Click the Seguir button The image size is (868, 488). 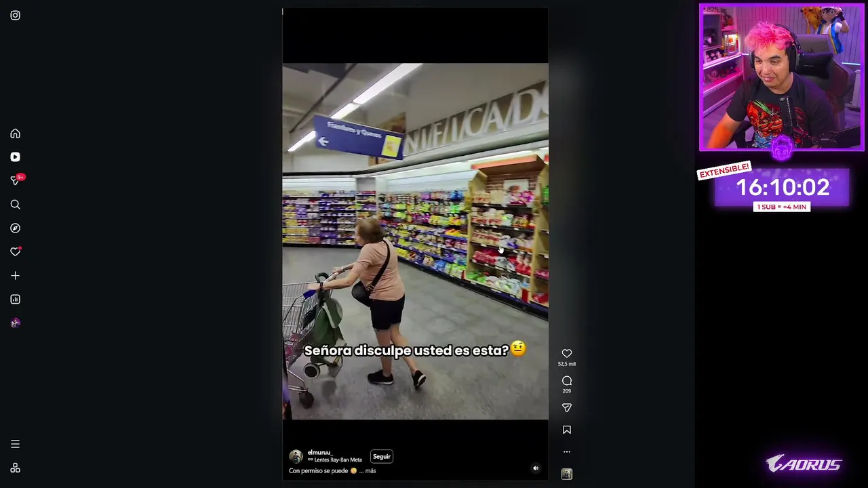click(x=382, y=456)
